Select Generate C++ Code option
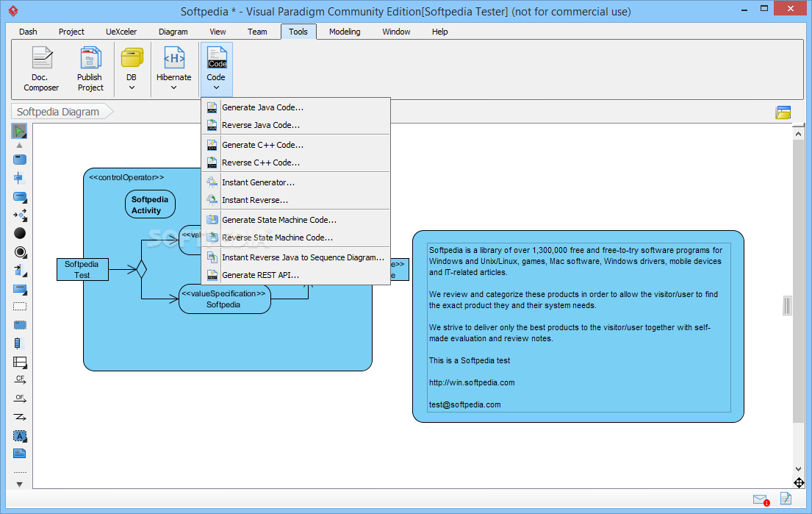Image resolution: width=812 pixels, height=514 pixels. tap(295, 145)
